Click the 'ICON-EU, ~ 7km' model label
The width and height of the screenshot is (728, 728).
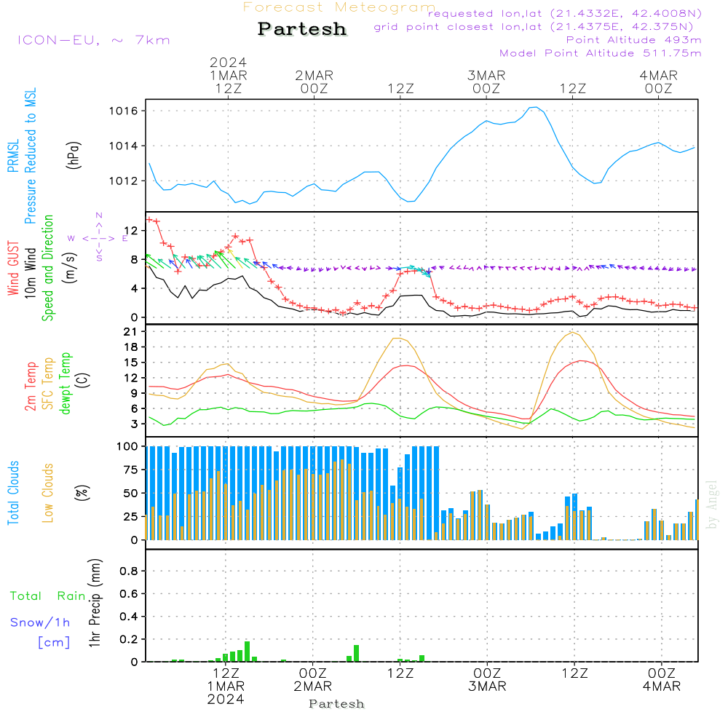pos(94,40)
